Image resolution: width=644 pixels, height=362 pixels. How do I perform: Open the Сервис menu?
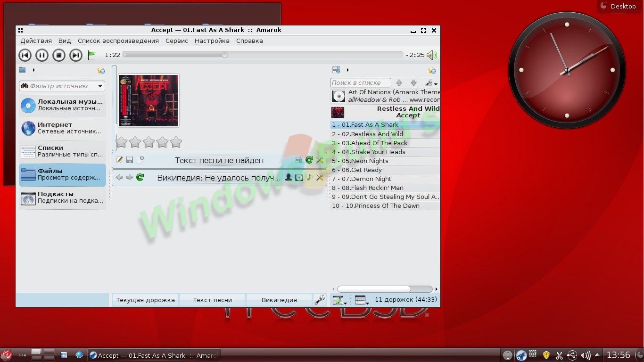(177, 41)
